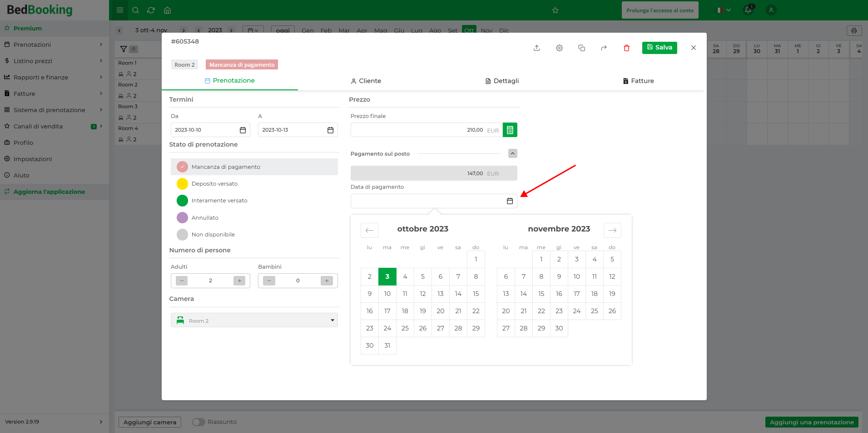The image size is (868, 433).
Task: Open booking settings gear icon
Action: point(559,48)
